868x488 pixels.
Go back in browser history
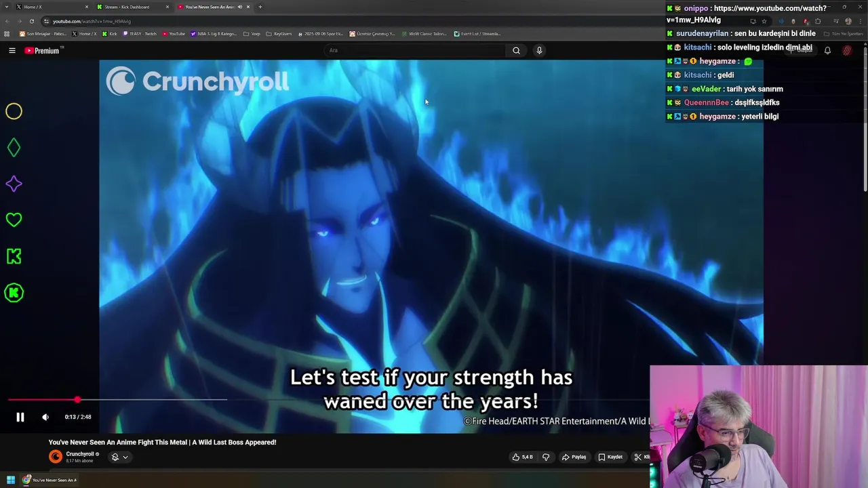coord(7,21)
